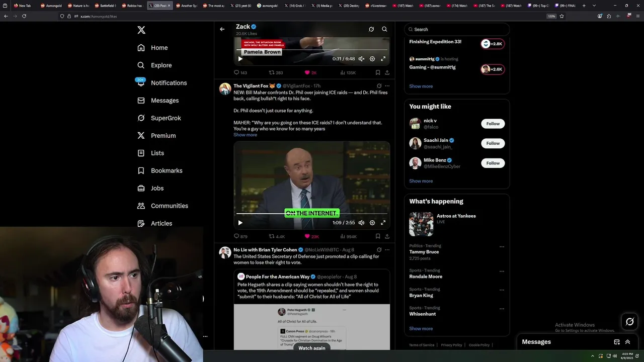The height and width of the screenshot is (362, 644).
Task: Open Lists in sidebar
Action: coord(150,153)
